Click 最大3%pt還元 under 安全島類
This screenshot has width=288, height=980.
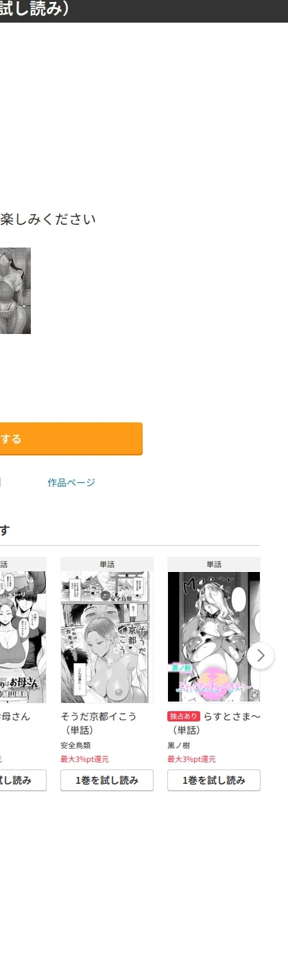[84, 759]
